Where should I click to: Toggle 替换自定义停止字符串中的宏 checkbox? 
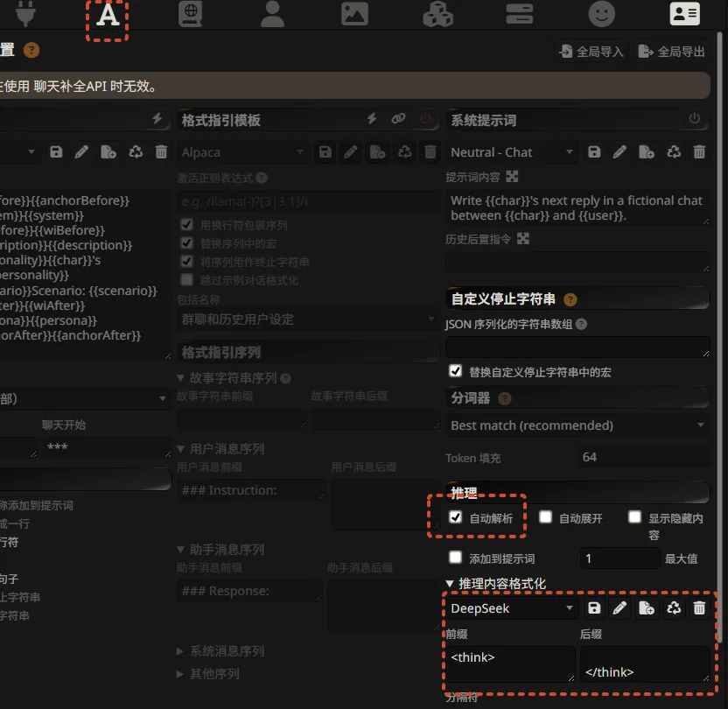coord(456,371)
